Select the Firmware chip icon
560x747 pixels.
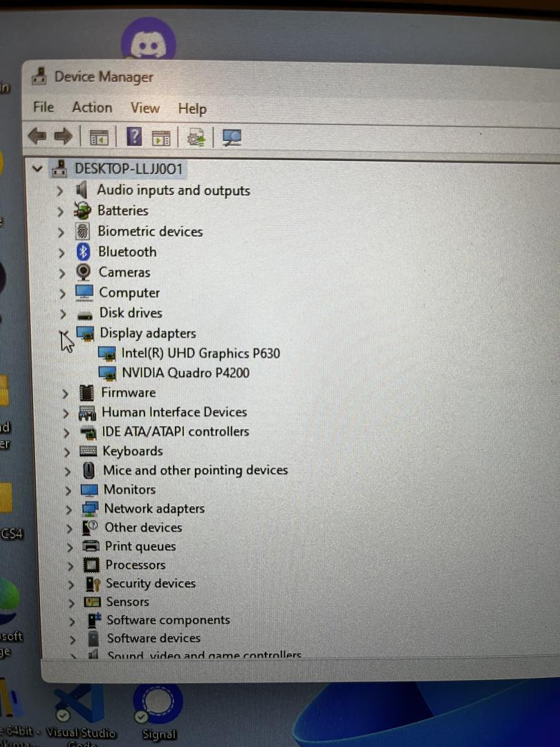tap(86, 393)
